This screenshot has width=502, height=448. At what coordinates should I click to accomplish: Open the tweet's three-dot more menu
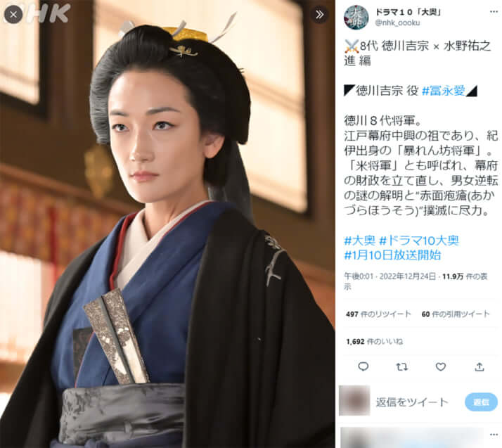pyautogui.click(x=494, y=12)
